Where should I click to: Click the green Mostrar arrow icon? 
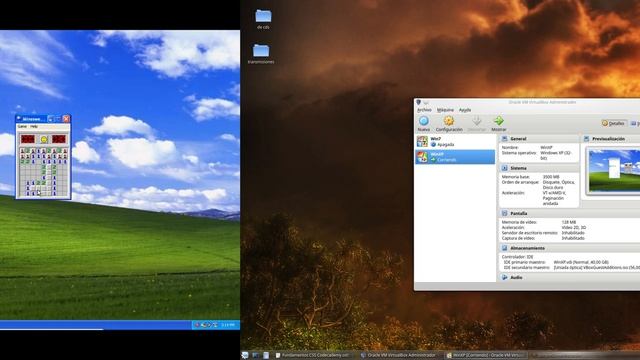point(498,121)
